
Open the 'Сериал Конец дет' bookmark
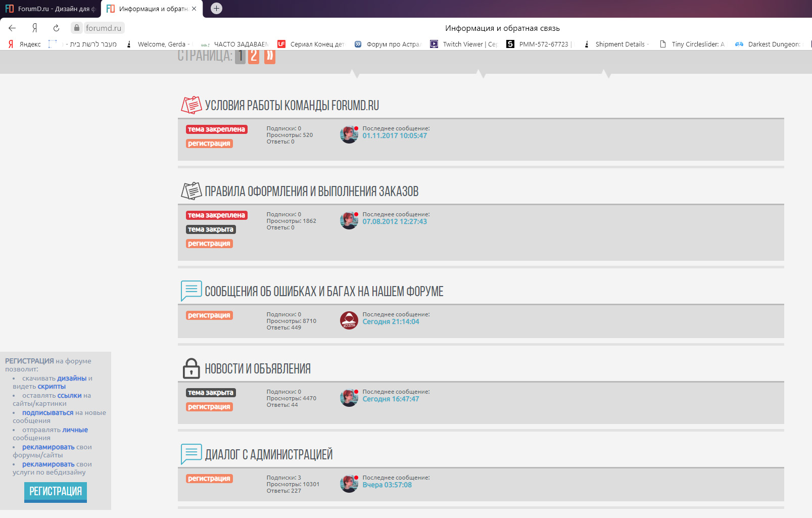click(x=311, y=44)
